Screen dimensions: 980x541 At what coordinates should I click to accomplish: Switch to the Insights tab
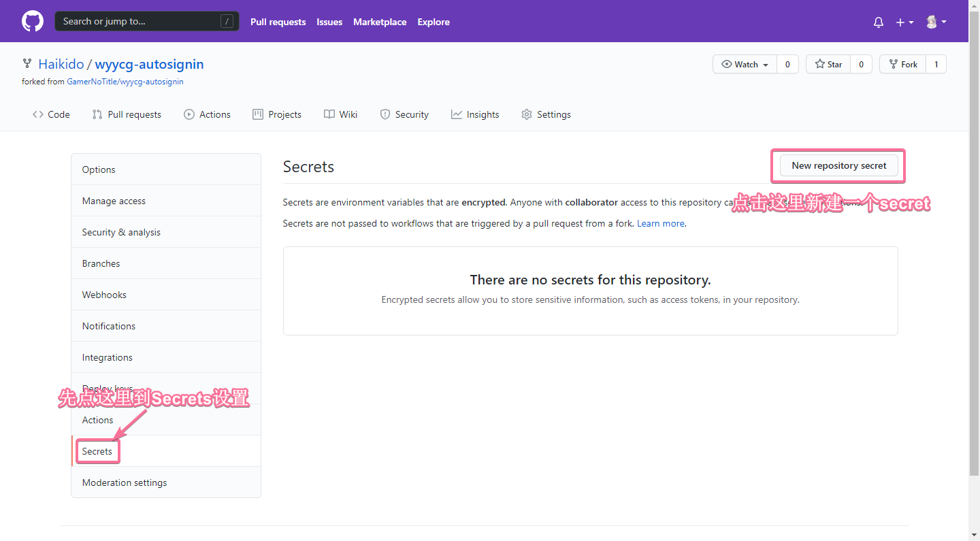pyautogui.click(x=475, y=114)
